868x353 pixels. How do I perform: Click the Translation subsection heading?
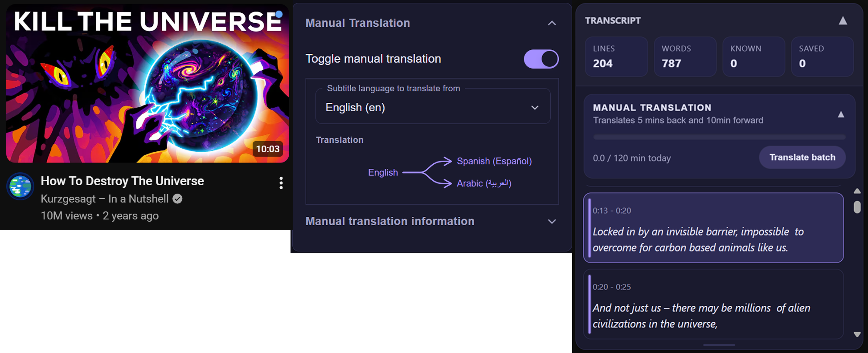click(340, 140)
